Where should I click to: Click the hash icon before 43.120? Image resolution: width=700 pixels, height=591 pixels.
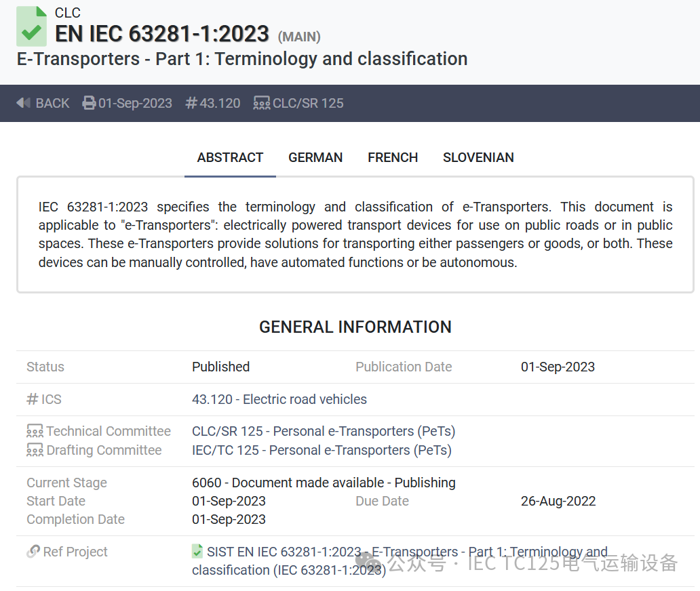click(191, 103)
